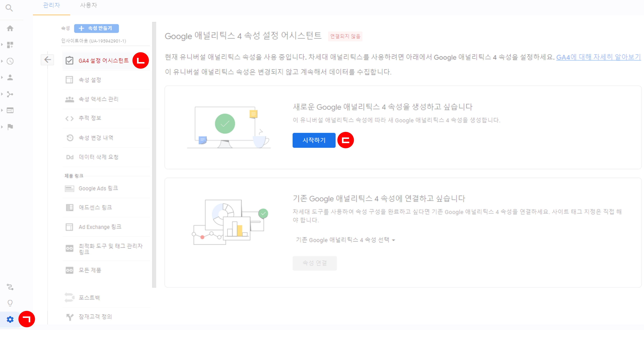Click the people icon beside 속성 액세스 관리

tap(70, 99)
